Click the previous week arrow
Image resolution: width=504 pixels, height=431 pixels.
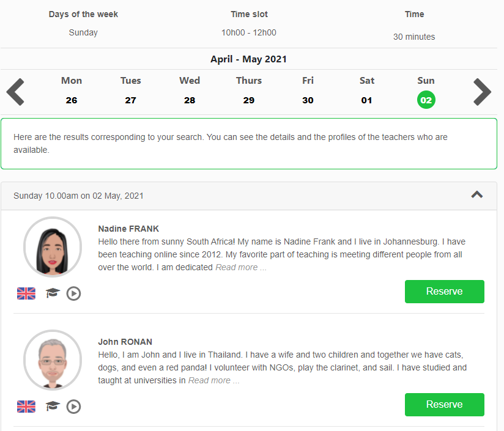[15, 92]
